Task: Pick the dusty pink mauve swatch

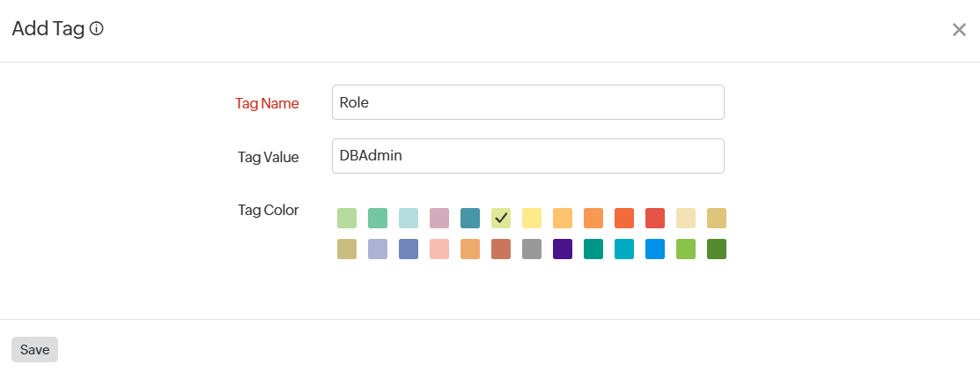Action: tap(439, 219)
